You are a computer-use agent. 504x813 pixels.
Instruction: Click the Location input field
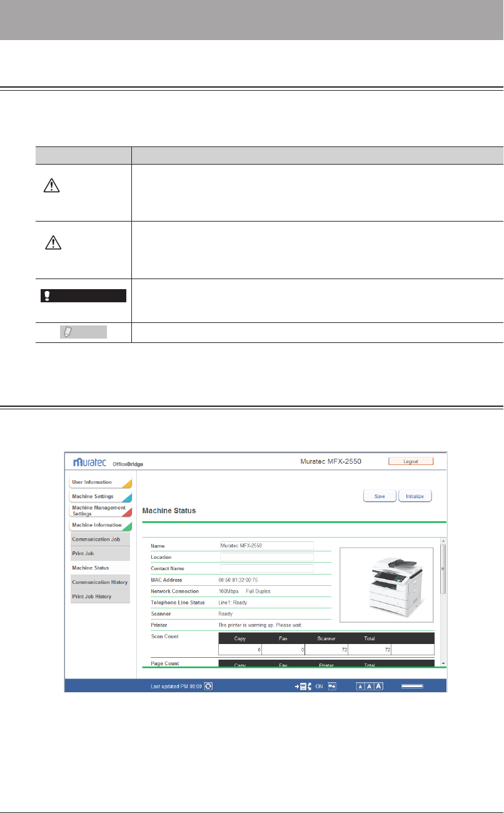[x=266, y=556]
